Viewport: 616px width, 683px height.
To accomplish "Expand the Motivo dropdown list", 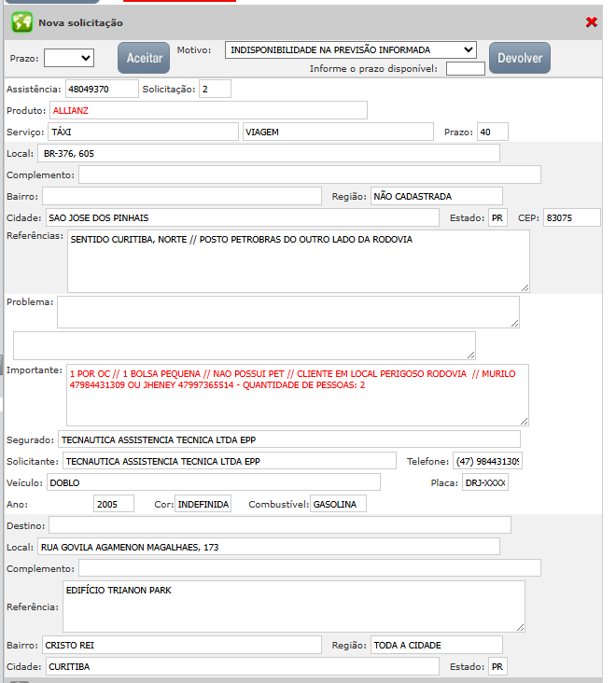I will point(351,50).
